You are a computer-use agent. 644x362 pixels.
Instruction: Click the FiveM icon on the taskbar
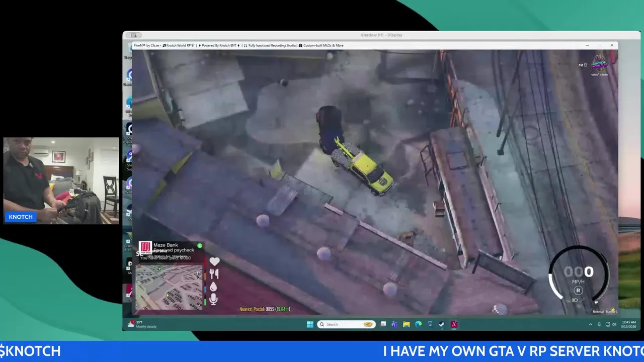point(454,324)
